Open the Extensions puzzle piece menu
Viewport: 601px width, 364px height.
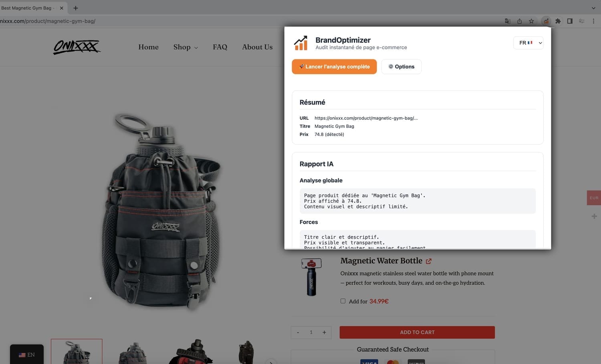558,21
